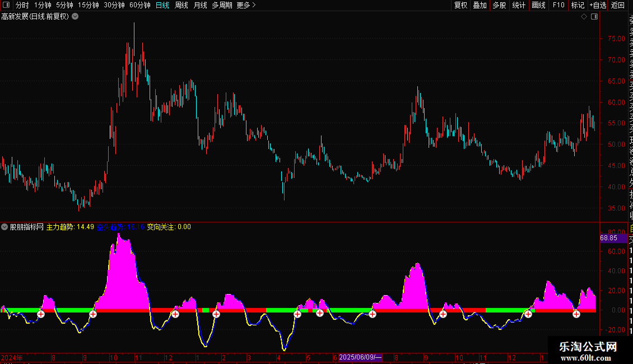This screenshot has height=364, width=633.
Task: Click the 主力趋势: 14.49 readout
Action: click(x=70, y=227)
